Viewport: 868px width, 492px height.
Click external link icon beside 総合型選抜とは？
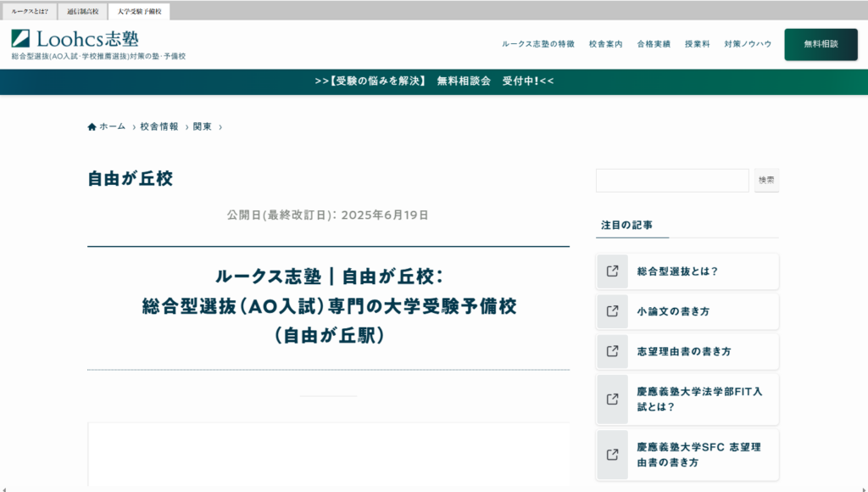click(x=612, y=271)
